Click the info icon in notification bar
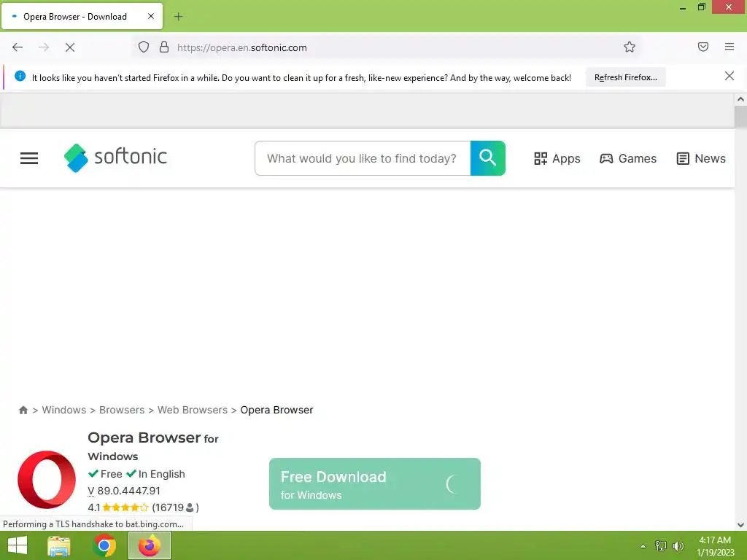747x560 pixels. point(20,76)
